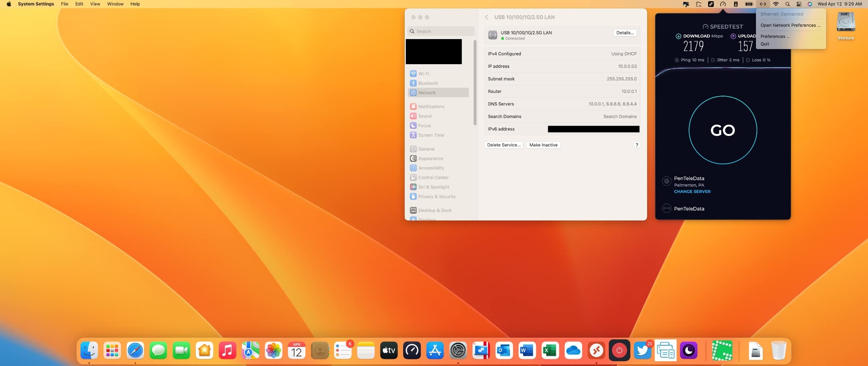The height and width of the screenshot is (366, 868).
Task: Open Speedtest app from the Dock
Action: (x=412, y=350)
